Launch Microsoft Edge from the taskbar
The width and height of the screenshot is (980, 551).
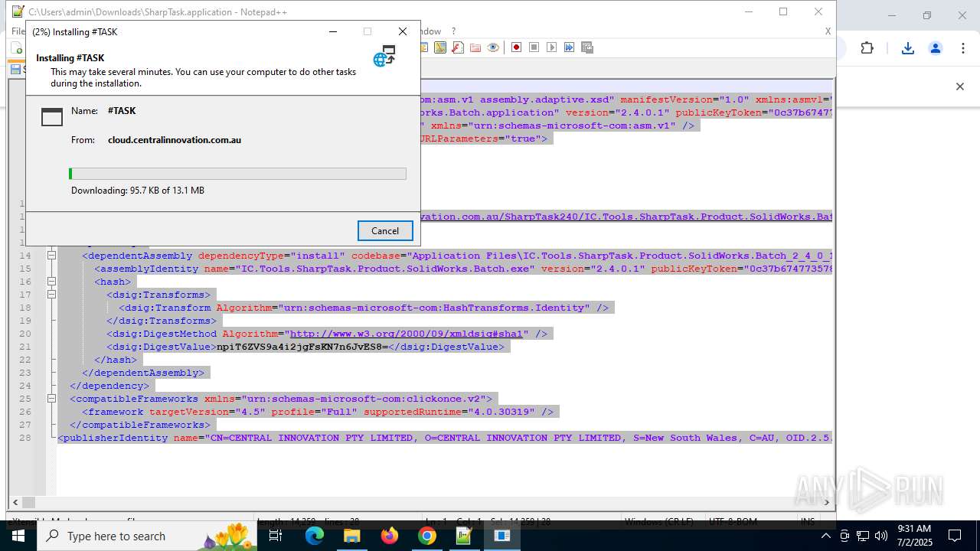coord(315,536)
